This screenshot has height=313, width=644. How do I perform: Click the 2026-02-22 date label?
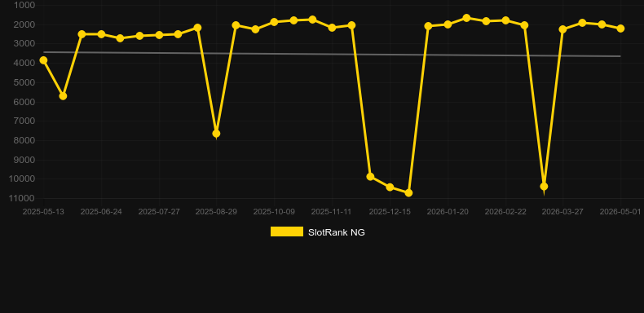coord(505,212)
